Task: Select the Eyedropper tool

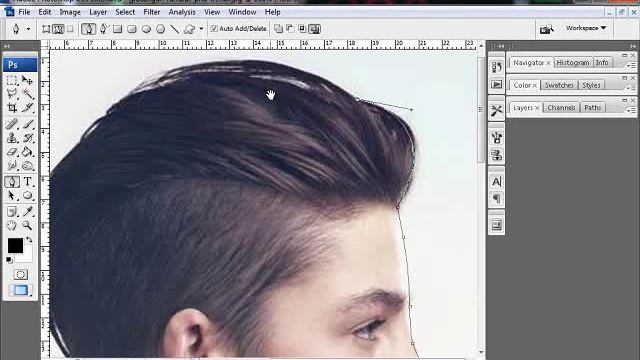Action: click(27, 211)
